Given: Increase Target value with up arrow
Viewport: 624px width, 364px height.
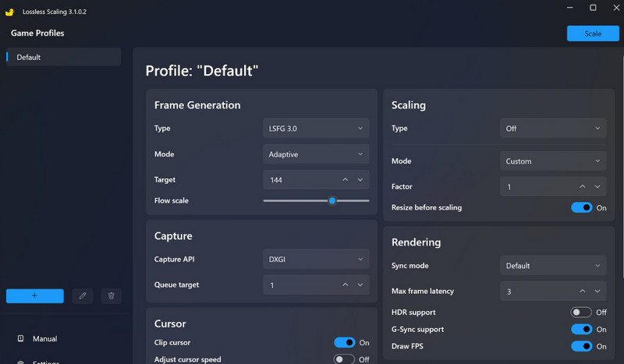Looking at the screenshot, I should click(x=346, y=180).
